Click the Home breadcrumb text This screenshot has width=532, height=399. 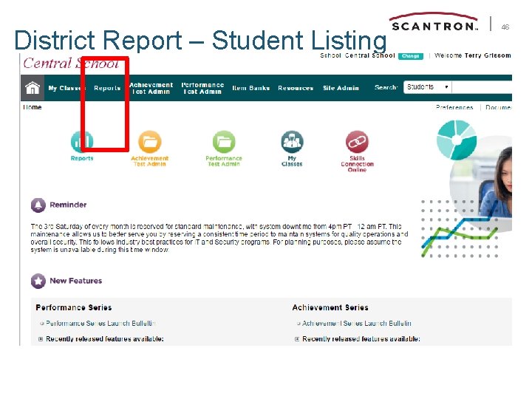tap(33, 107)
